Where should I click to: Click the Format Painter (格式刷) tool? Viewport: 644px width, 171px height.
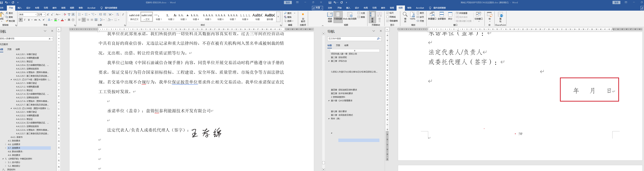tap(10, 21)
